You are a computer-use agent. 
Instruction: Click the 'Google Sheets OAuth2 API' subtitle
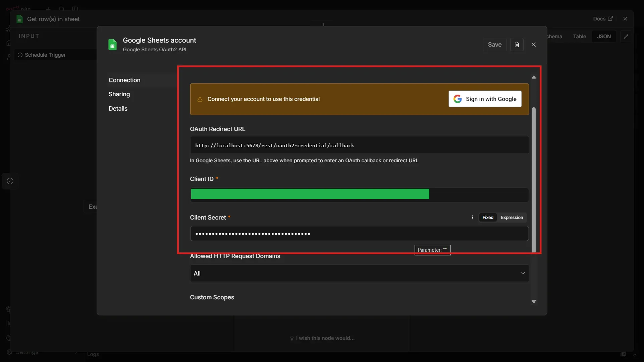(x=155, y=50)
